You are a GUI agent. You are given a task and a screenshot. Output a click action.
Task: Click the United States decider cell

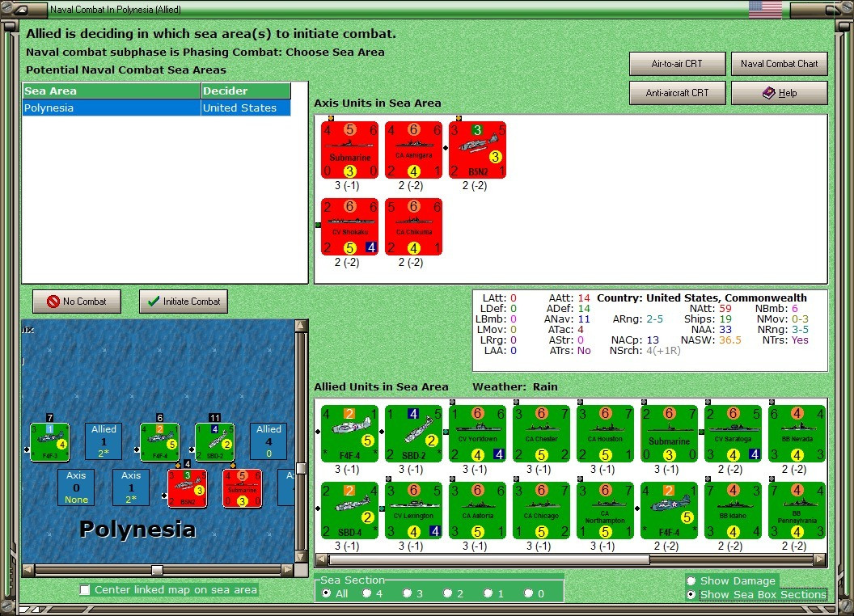pos(246,108)
